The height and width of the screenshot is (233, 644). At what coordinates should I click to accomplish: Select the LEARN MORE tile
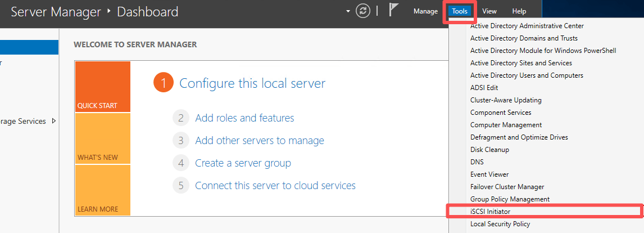[103, 190]
